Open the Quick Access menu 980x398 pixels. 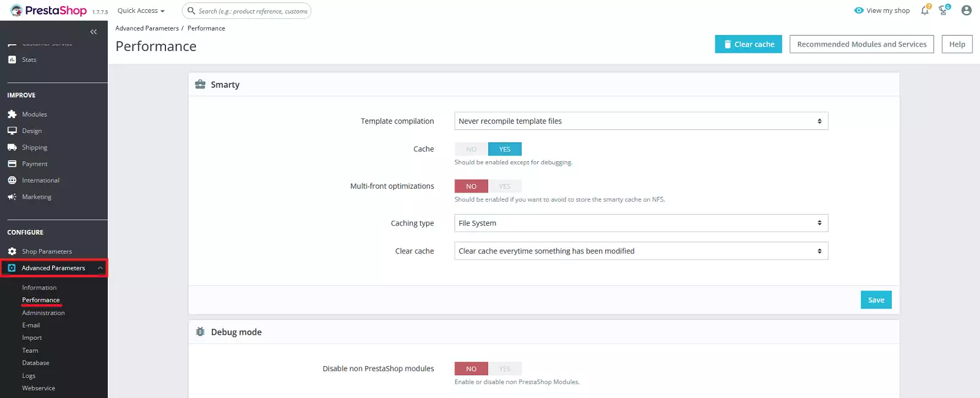(x=141, y=10)
